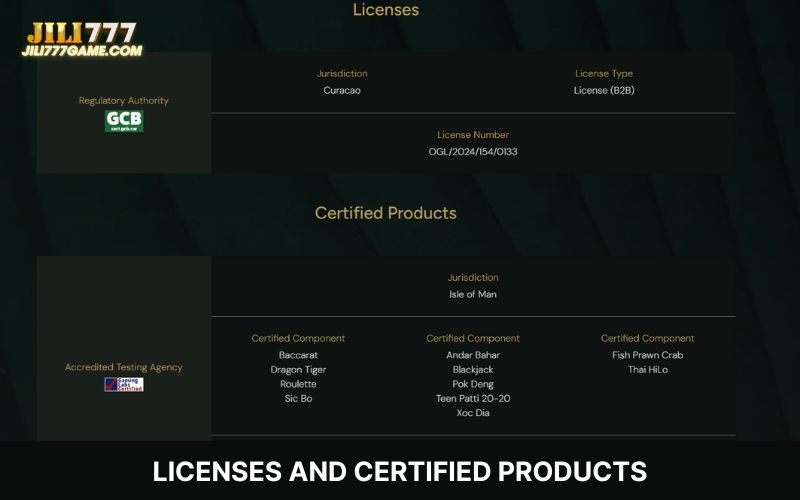Image resolution: width=800 pixels, height=500 pixels.
Task: Click the jili777game.com site text
Action: (x=84, y=50)
